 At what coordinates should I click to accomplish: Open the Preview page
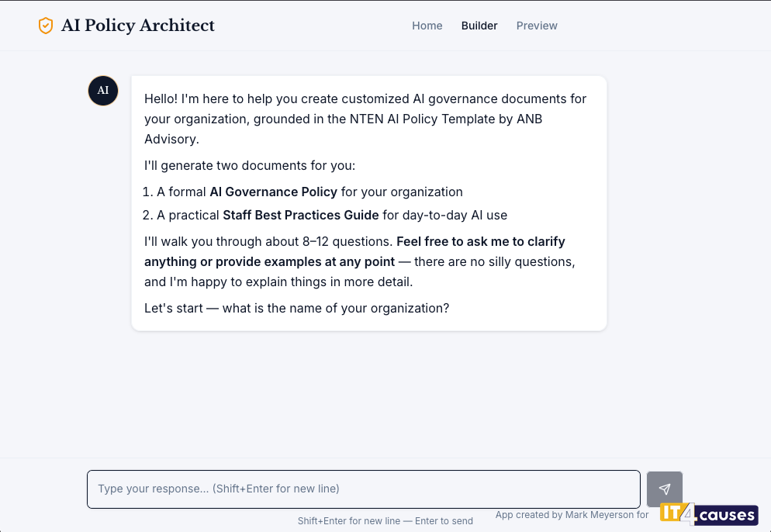tap(537, 26)
